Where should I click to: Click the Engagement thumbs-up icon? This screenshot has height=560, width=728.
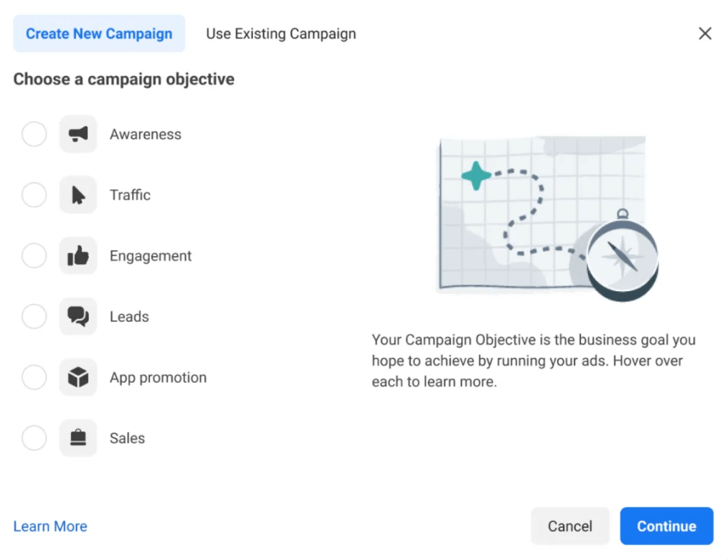pos(77,255)
